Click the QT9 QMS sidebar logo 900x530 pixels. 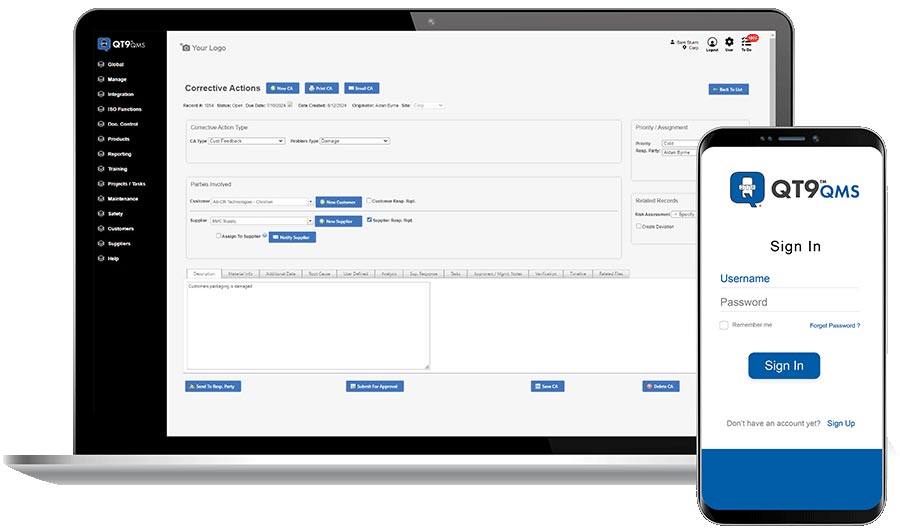click(121, 44)
